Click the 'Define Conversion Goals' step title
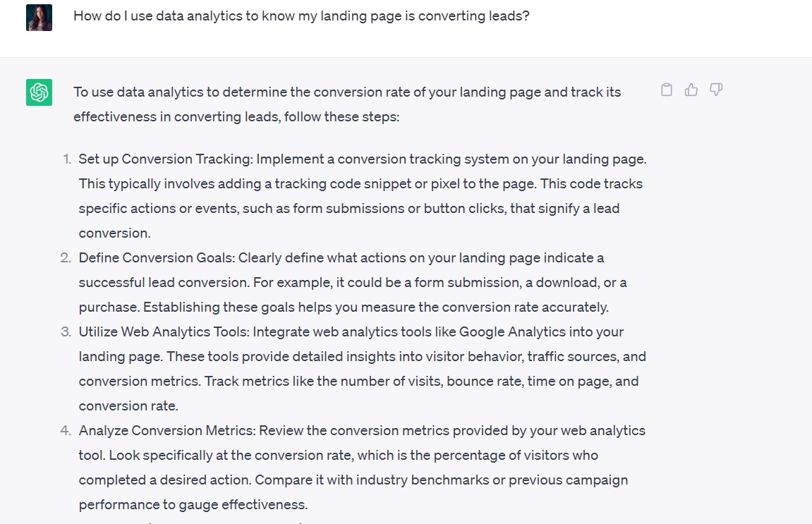The image size is (812, 524). tap(155, 258)
